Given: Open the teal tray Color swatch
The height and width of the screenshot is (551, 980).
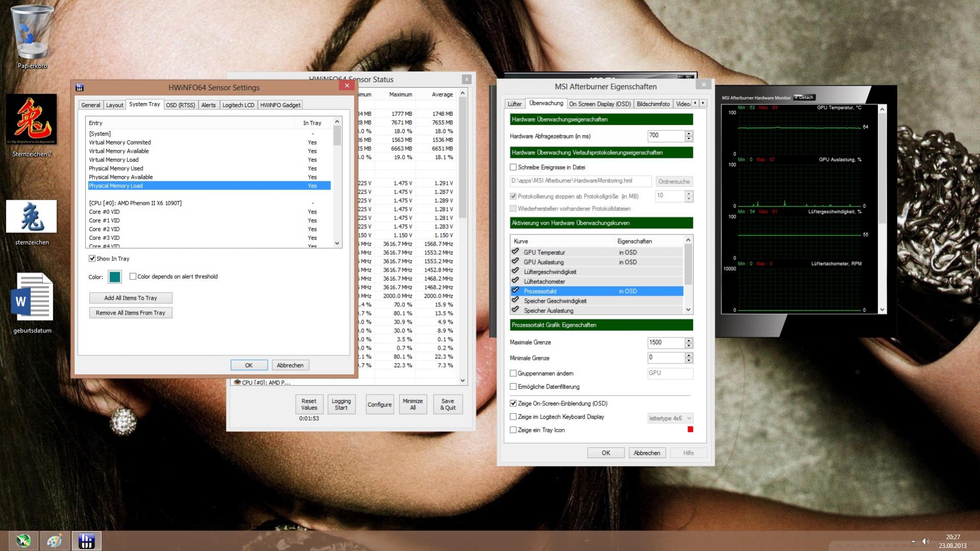Looking at the screenshot, I should 115,277.
